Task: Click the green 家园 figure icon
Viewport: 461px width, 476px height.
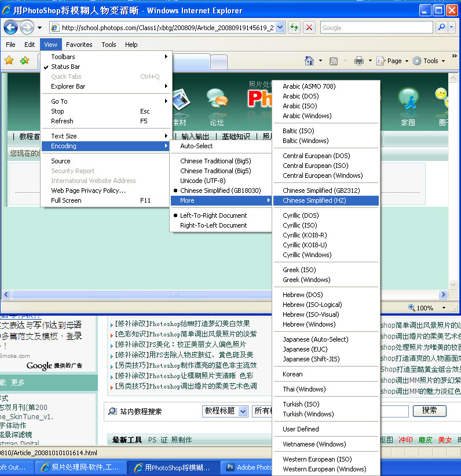Action: click(408, 99)
